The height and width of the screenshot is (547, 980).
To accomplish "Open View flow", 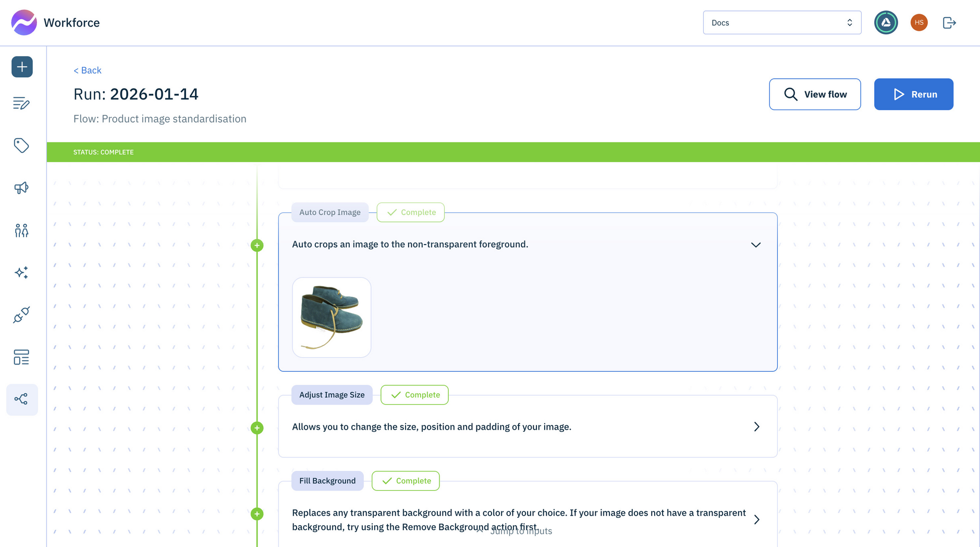I will click(815, 94).
